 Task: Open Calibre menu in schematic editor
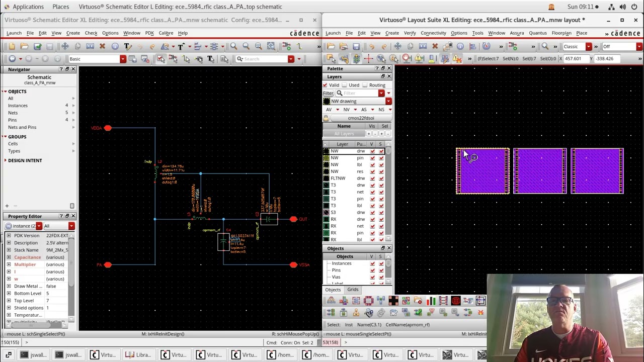[166, 33]
